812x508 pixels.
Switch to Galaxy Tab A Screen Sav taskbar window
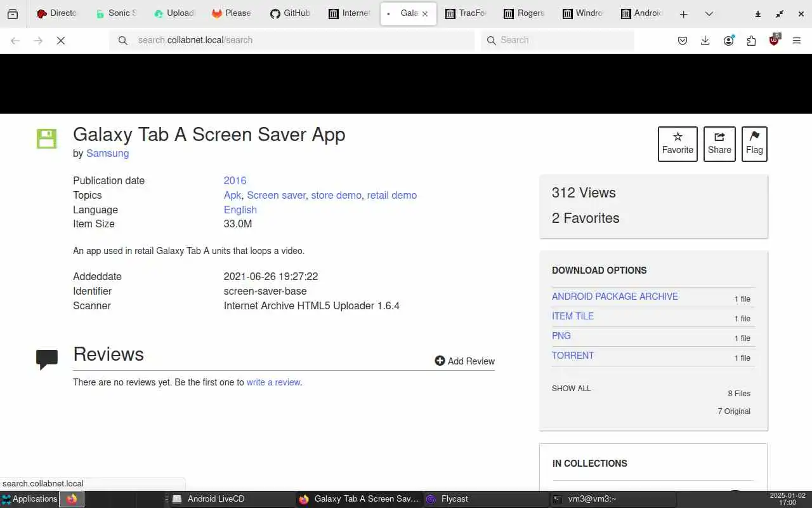(x=359, y=499)
